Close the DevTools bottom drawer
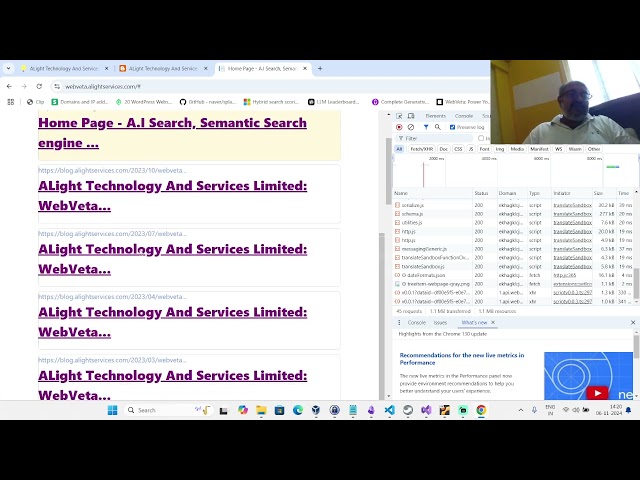640x480 pixels. (633, 322)
